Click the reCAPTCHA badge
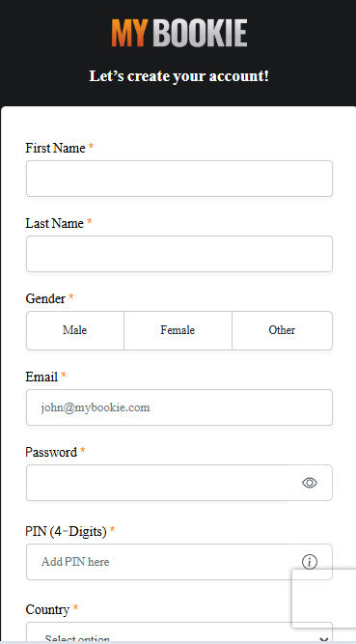The image size is (356, 644). pyautogui.click(x=324, y=599)
